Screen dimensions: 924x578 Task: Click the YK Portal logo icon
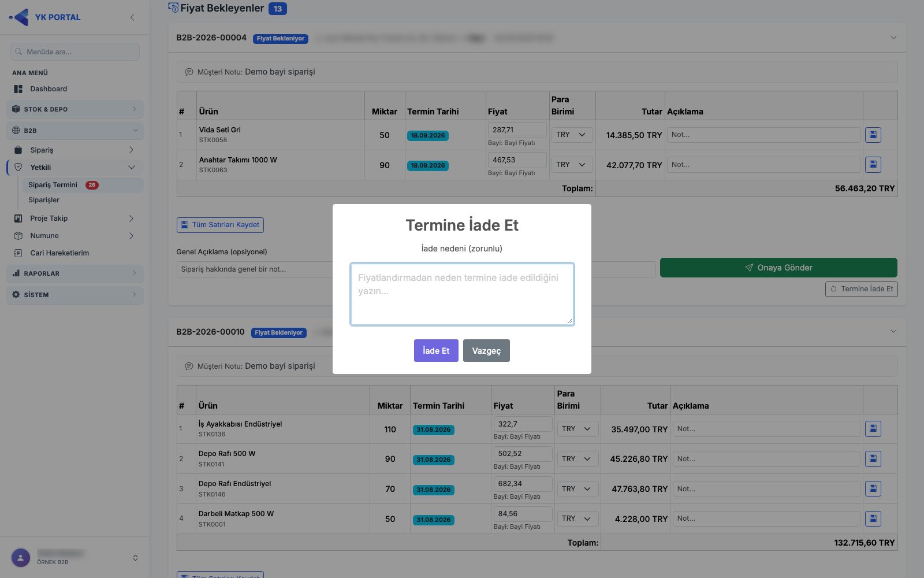click(x=19, y=17)
